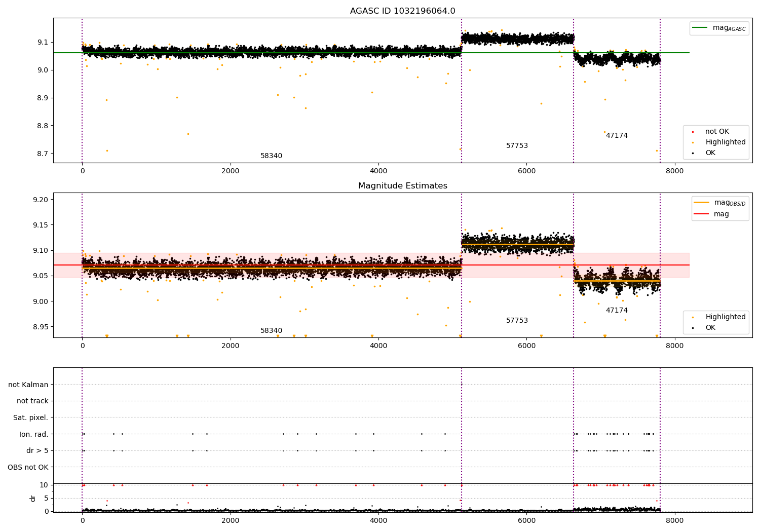Click the 'OBS not OK' row label
Image resolution: width=760 pixels, height=532 pixels.
click(x=28, y=467)
